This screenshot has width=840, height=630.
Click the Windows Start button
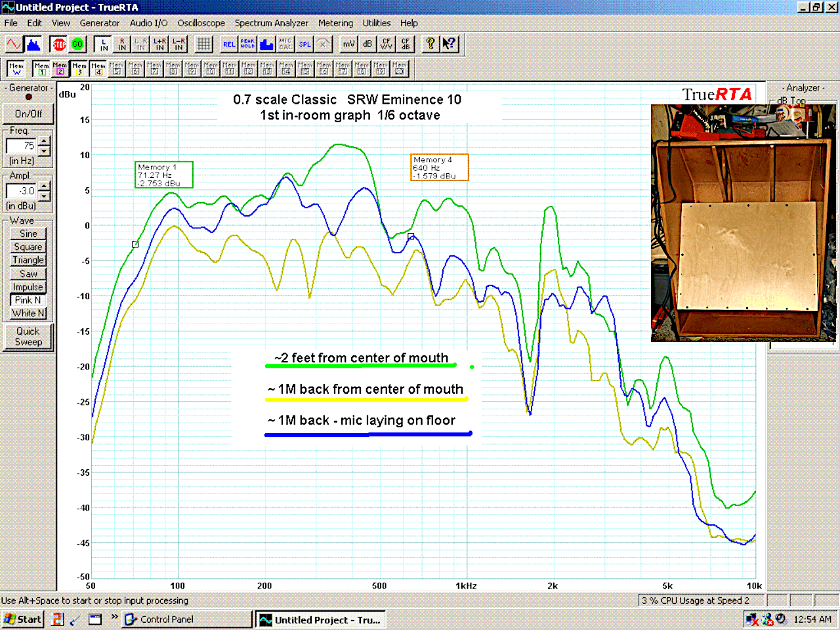click(23, 619)
